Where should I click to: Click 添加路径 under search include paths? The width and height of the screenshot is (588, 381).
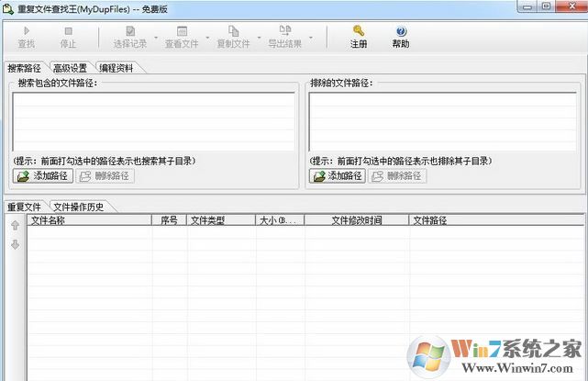pyautogui.click(x=43, y=176)
